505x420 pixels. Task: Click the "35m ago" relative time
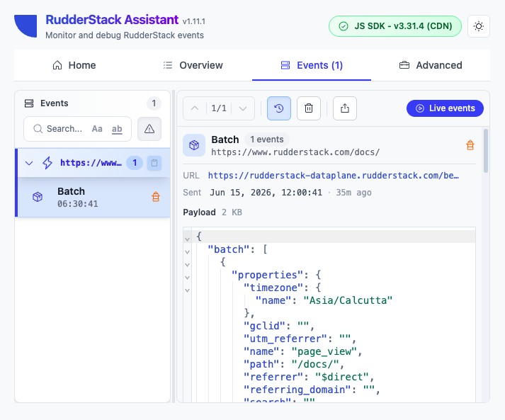(x=353, y=193)
